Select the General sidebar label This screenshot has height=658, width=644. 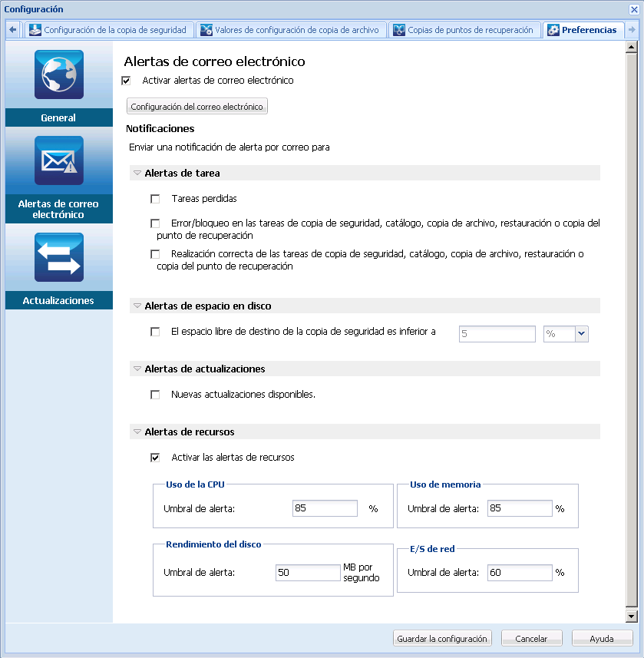pyautogui.click(x=58, y=118)
